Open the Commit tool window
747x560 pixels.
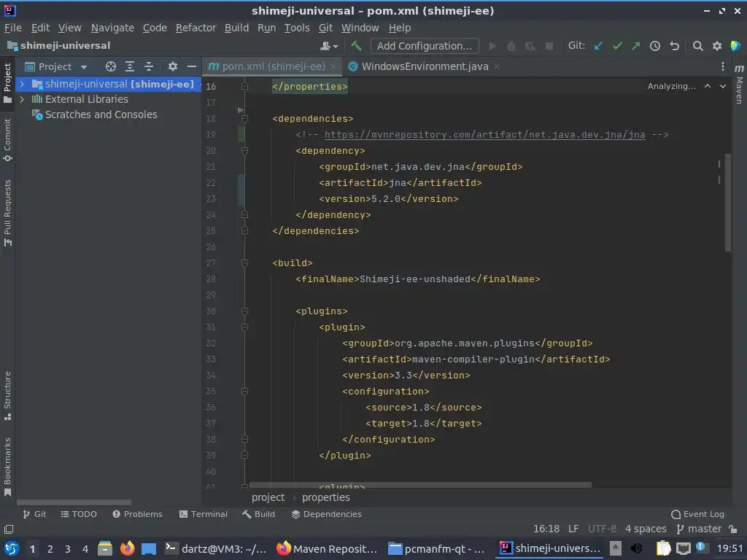pyautogui.click(x=7, y=140)
